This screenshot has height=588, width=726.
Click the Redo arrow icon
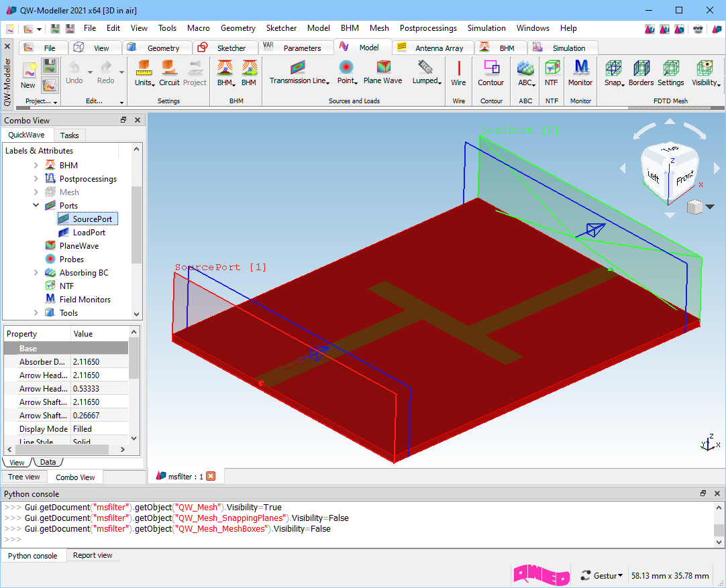(x=106, y=68)
